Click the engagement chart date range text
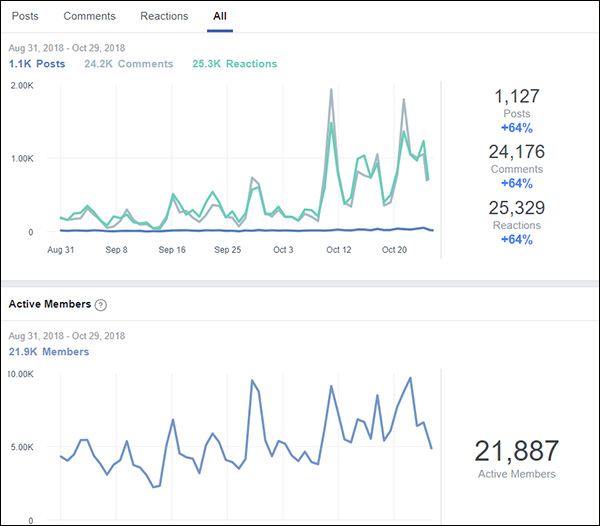This screenshot has height=526, width=600. [67, 48]
